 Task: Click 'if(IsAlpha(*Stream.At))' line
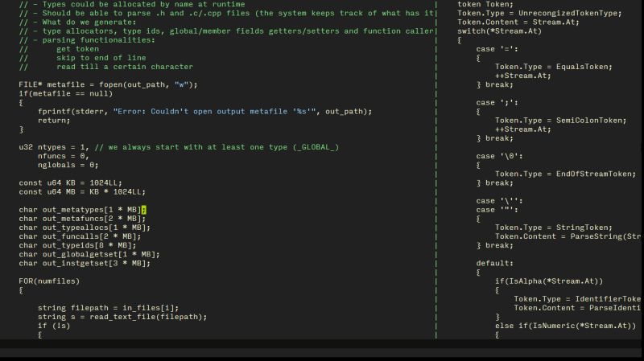pyautogui.click(x=549, y=281)
